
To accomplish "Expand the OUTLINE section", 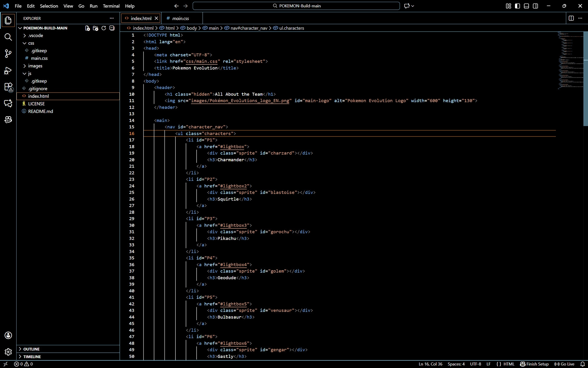I will (x=31, y=349).
